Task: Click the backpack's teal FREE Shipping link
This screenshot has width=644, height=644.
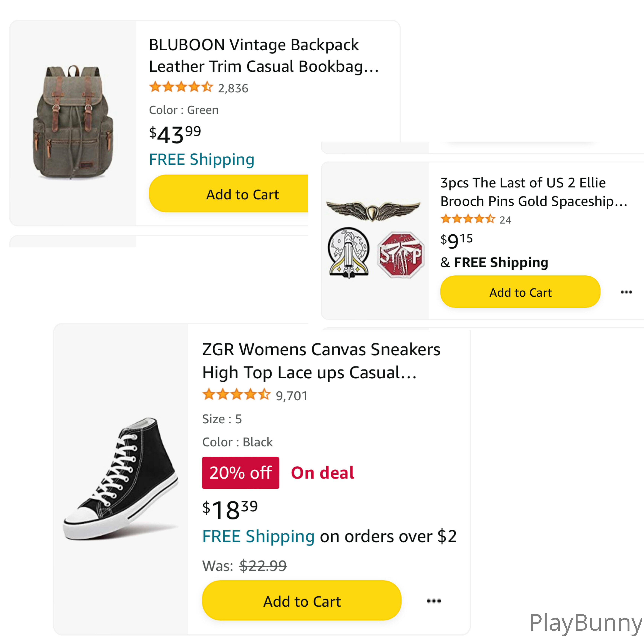Action: (x=202, y=160)
